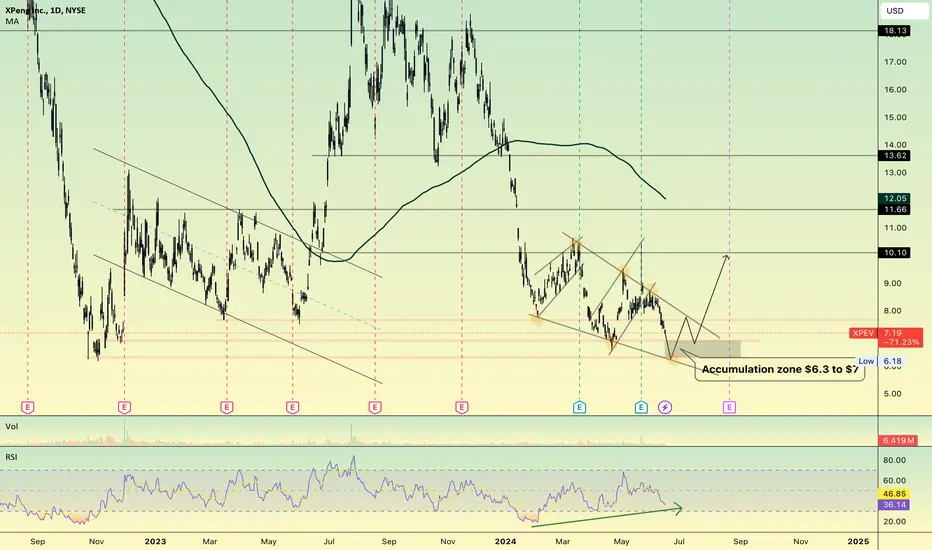
Task: Click the 9.00 price scale tick
Action: click(x=893, y=283)
